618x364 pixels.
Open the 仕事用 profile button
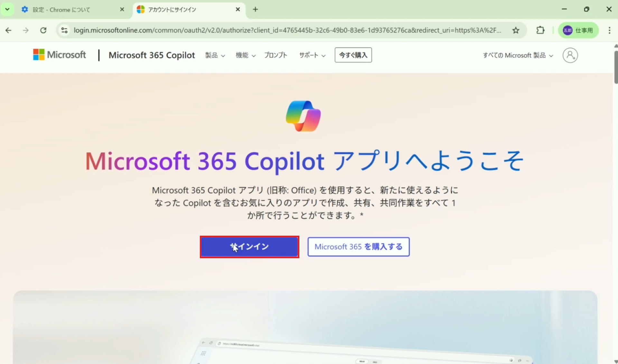coord(578,30)
